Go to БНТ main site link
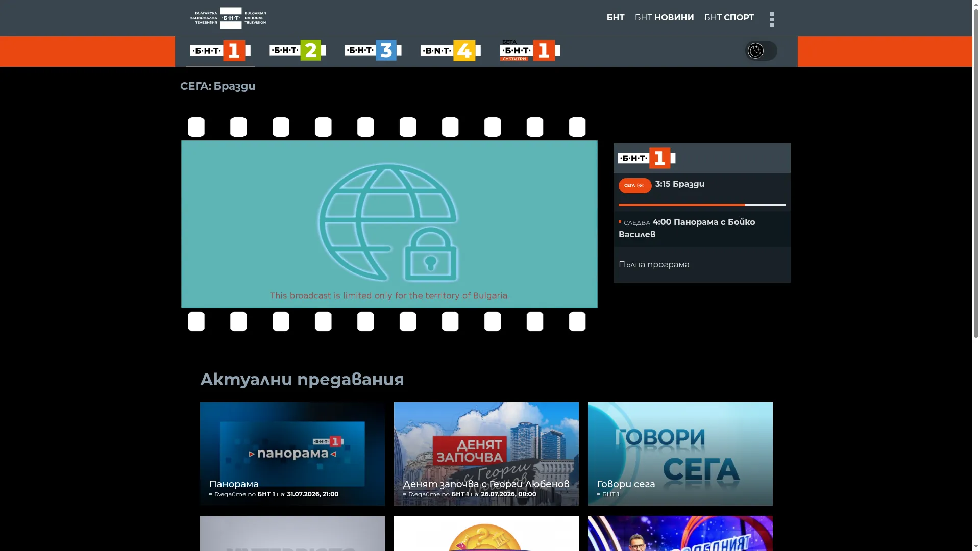This screenshot has height=551, width=980. click(x=616, y=18)
